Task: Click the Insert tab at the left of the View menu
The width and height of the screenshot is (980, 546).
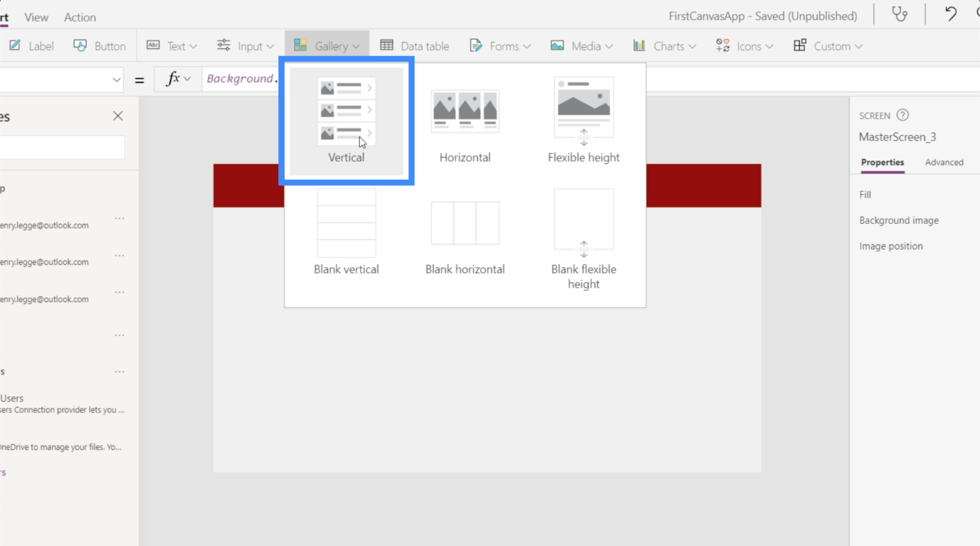Action: (4, 17)
